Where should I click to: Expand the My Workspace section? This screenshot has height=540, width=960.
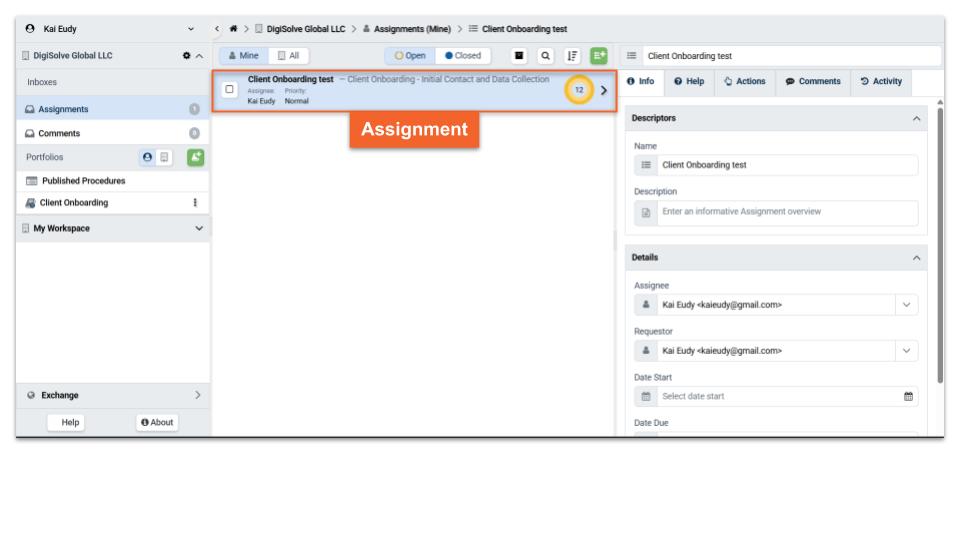(198, 228)
